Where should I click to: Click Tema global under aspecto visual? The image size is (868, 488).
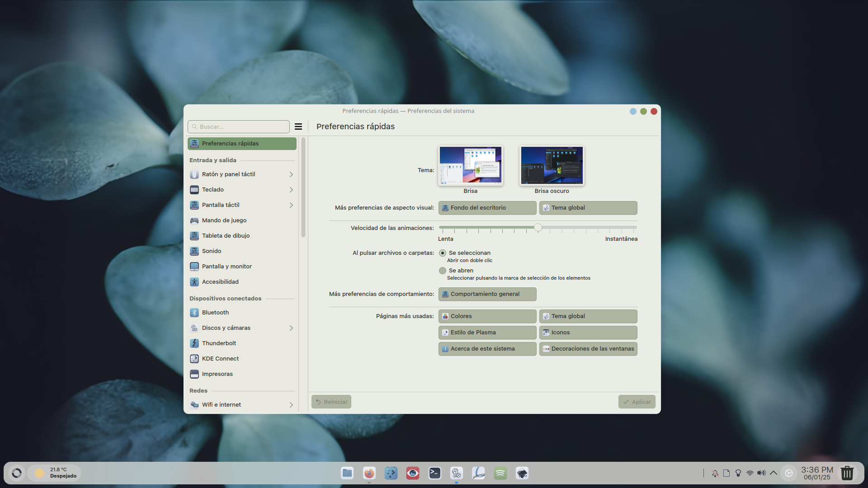pyautogui.click(x=588, y=208)
